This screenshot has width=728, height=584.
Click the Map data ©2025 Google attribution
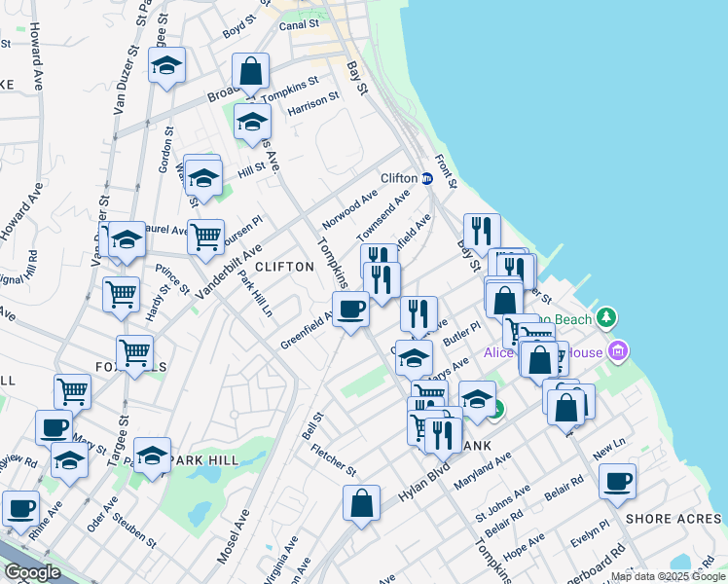[x=667, y=576]
